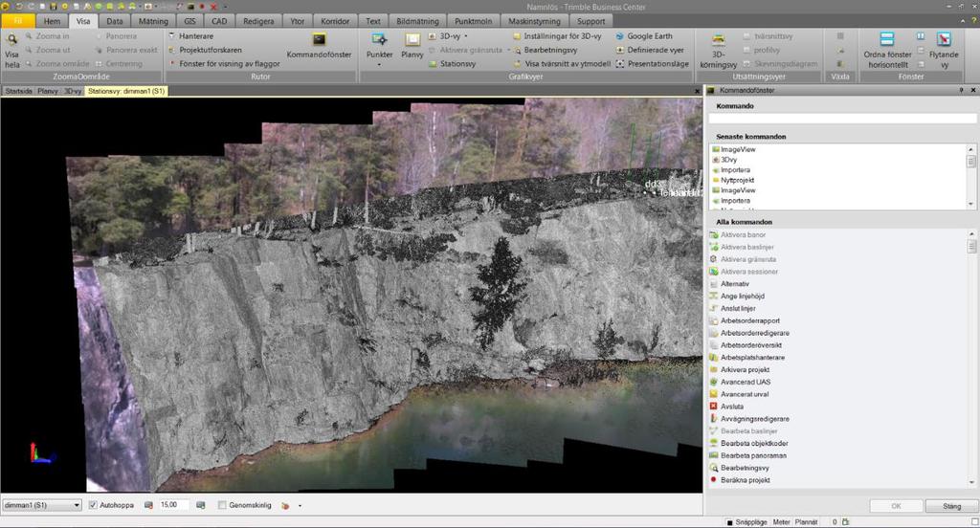Open Inställningar för 3D-vy
Viewport: 980px width, 528px height.
pos(558,36)
